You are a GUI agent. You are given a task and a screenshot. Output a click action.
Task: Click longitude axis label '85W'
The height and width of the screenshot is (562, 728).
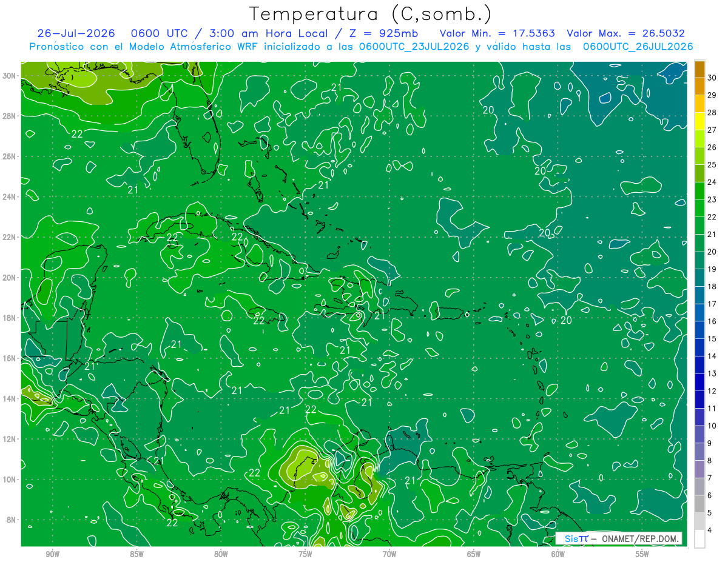coord(136,554)
